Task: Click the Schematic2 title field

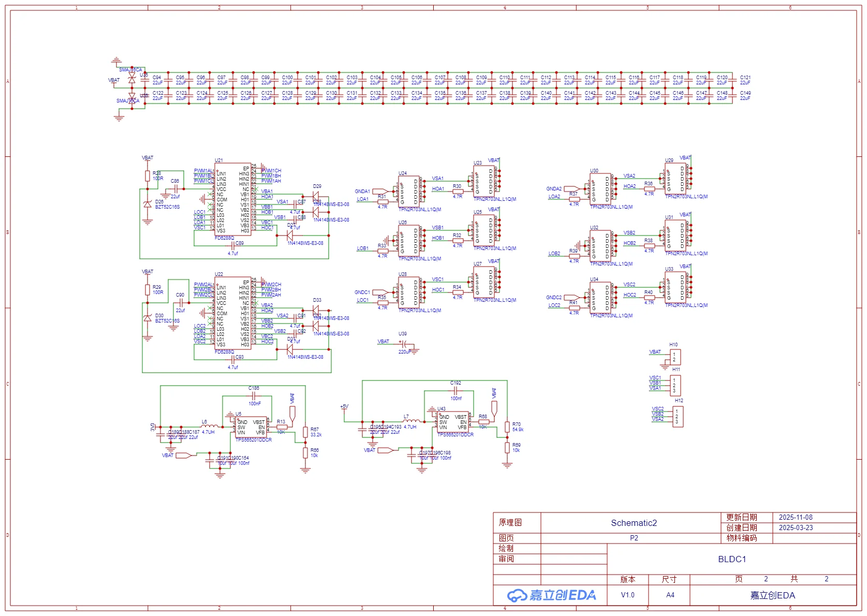Action: click(x=634, y=523)
